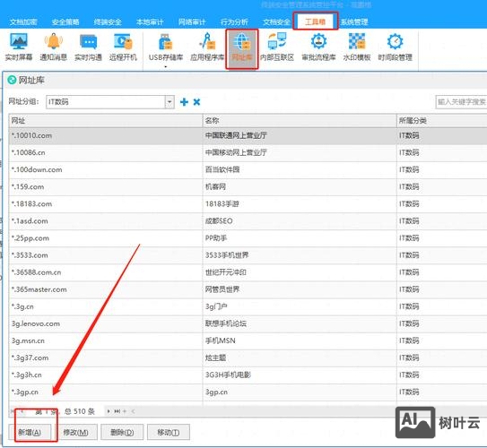This screenshot has height=448, width=487.
Task: Select the *.18183.com row
Action: 248,203
